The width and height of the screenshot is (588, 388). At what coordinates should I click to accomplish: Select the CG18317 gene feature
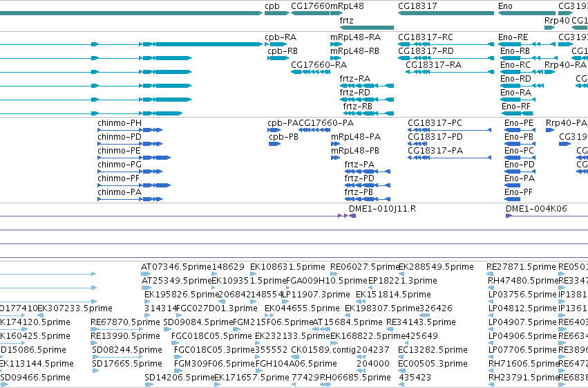(x=446, y=13)
